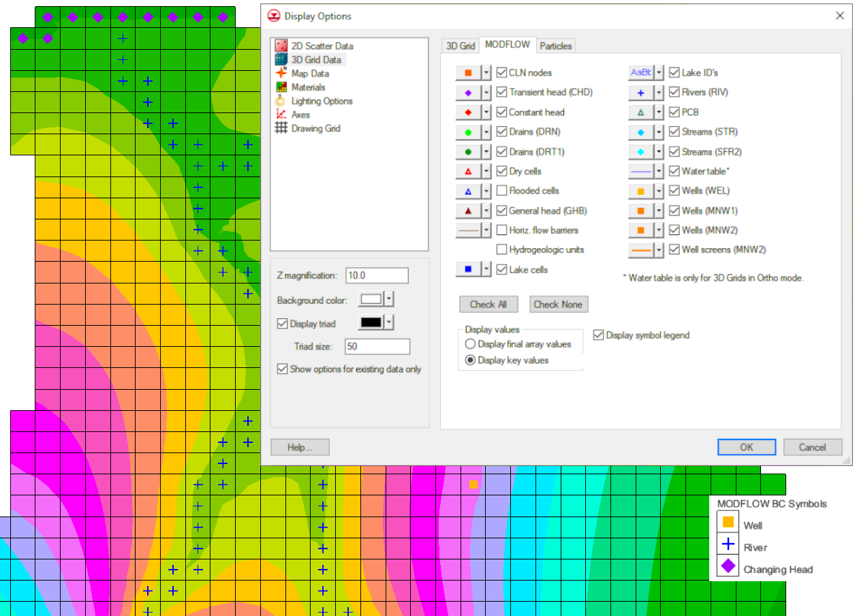Viewport: 855px width, 616px height.
Task: Open the Lake cells symbol dropdown
Action: (486, 269)
